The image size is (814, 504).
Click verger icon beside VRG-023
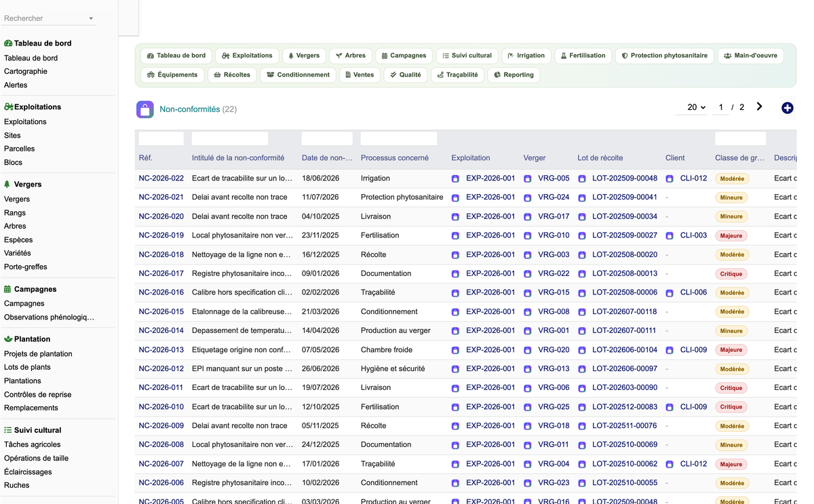tap(527, 484)
